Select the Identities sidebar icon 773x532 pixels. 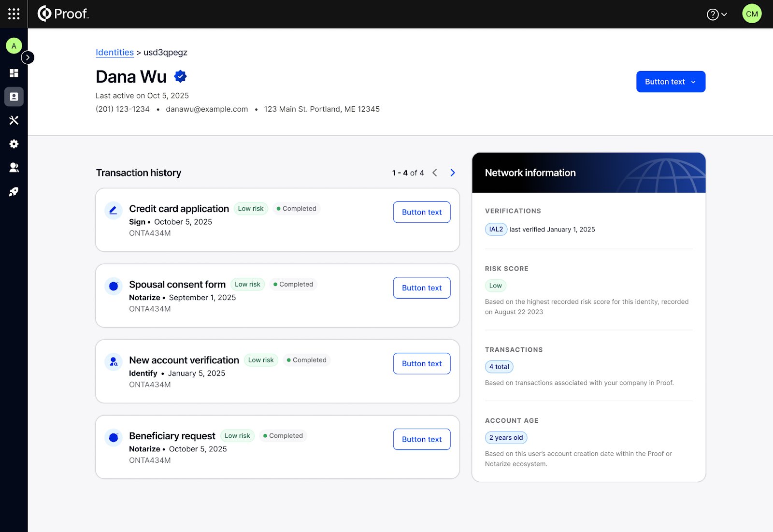click(x=14, y=97)
